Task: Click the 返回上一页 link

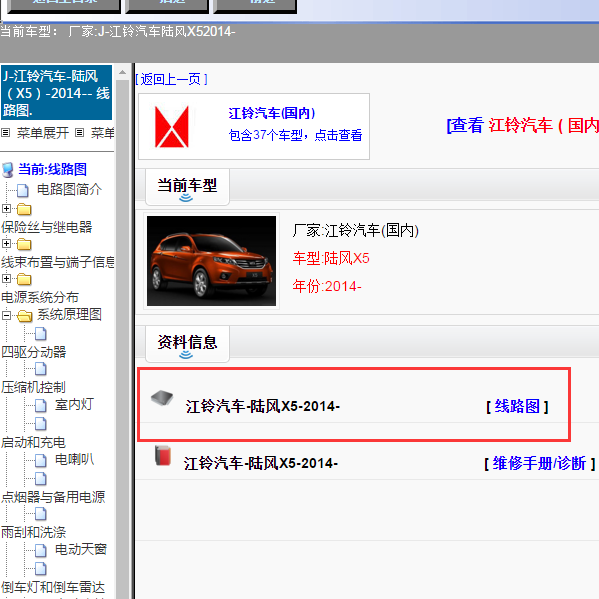Action: [172, 79]
